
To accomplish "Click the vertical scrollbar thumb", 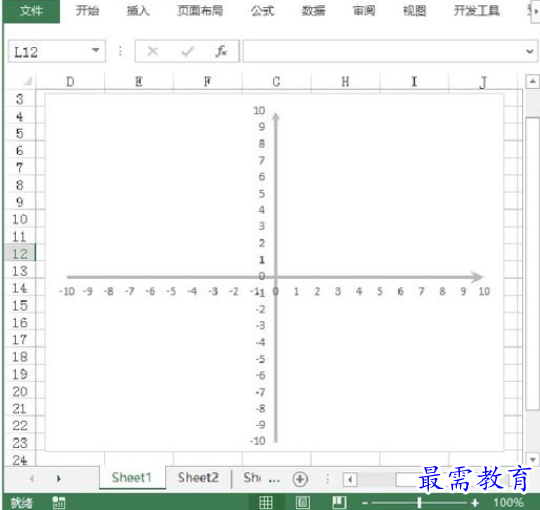I will (x=533, y=263).
